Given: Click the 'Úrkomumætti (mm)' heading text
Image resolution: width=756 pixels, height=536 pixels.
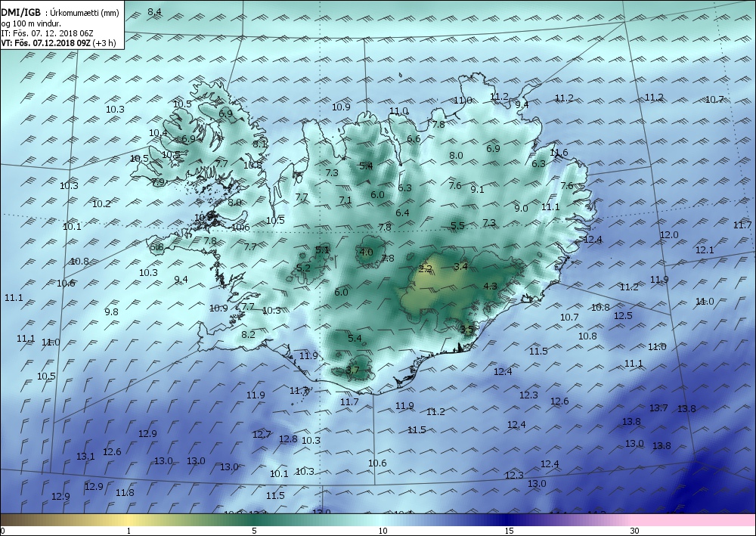Looking at the screenshot, I should 85,14.
